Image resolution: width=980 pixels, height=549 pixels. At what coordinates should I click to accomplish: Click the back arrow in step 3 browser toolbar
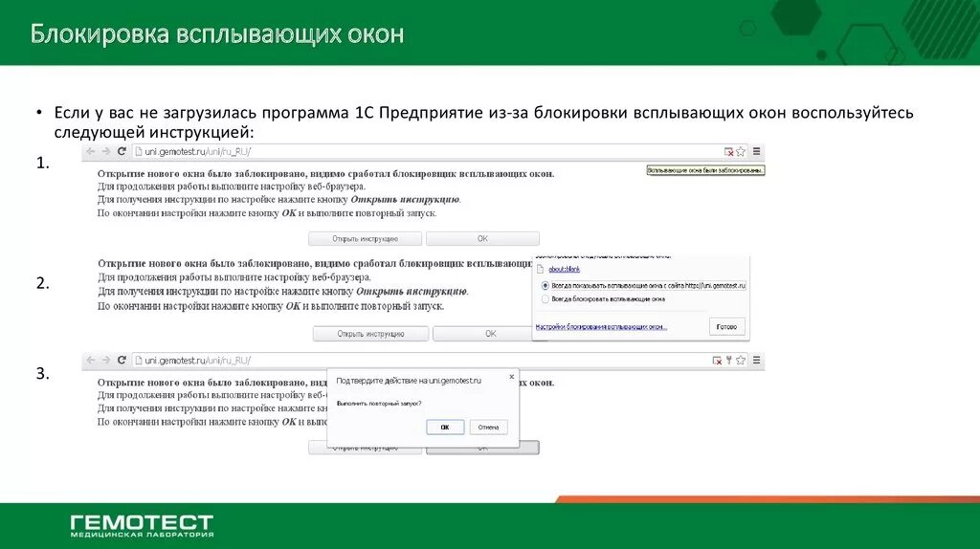pyautogui.click(x=91, y=361)
